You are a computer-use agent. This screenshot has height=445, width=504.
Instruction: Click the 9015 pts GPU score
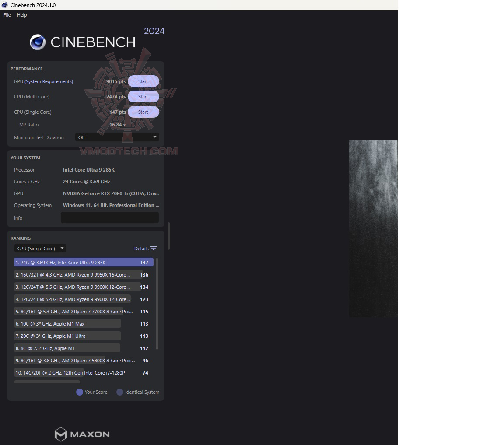[x=115, y=81]
